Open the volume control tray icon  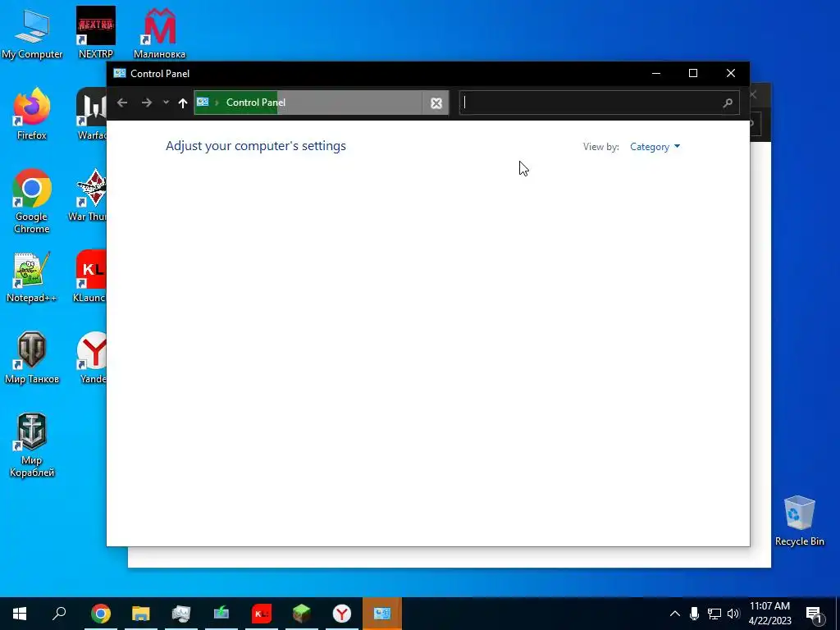733,614
